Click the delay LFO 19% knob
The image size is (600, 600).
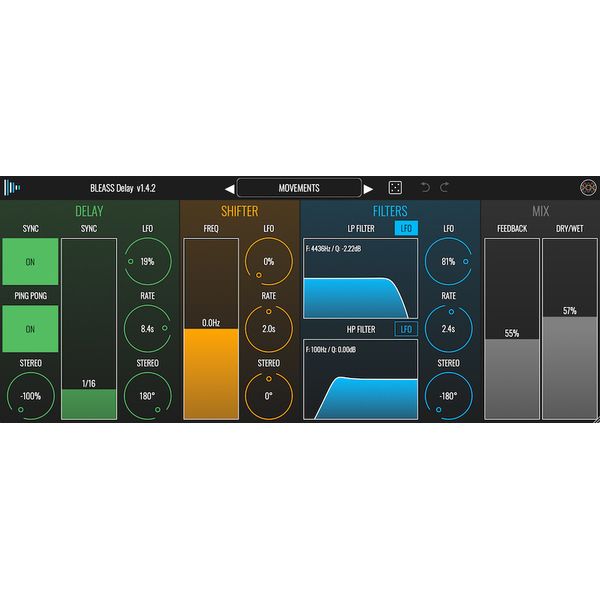point(148,262)
